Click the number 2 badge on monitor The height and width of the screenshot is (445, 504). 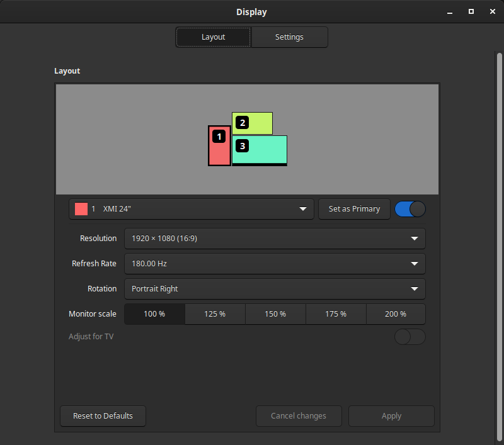(243, 122)
